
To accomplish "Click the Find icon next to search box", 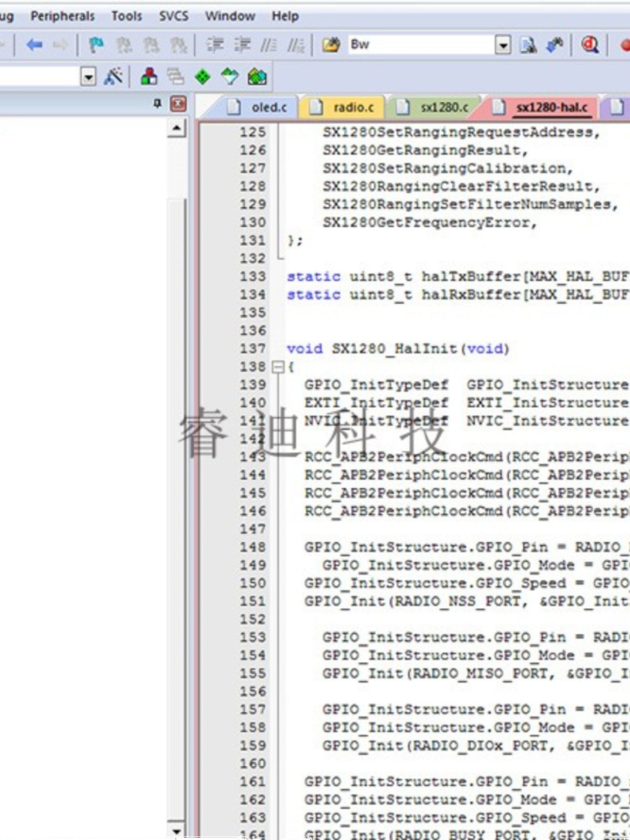I will point(528,45).
